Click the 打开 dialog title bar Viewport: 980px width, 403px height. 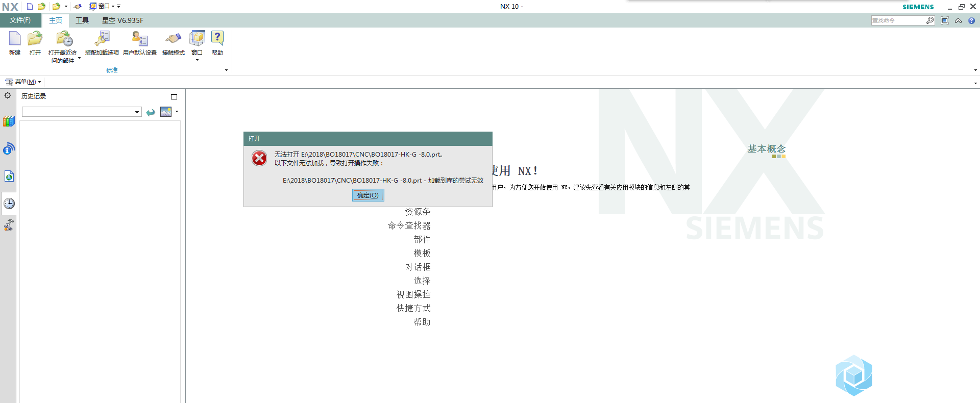coord(368,139)
